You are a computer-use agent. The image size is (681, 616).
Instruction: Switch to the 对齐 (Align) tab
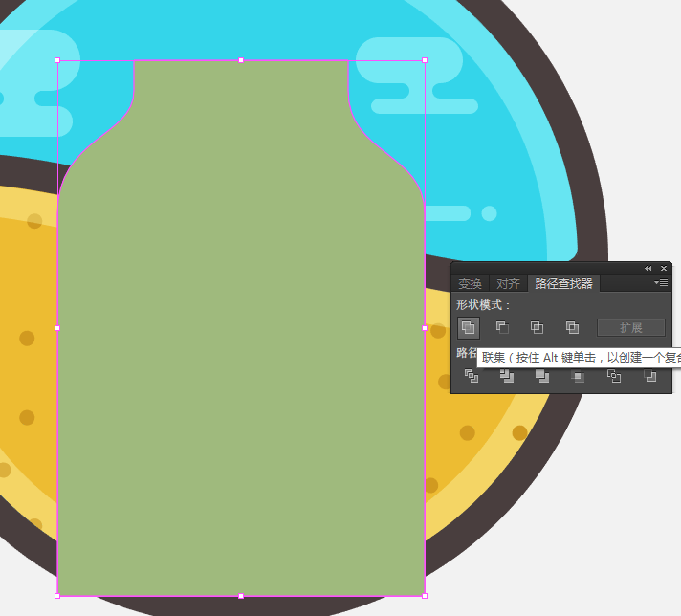508,284
